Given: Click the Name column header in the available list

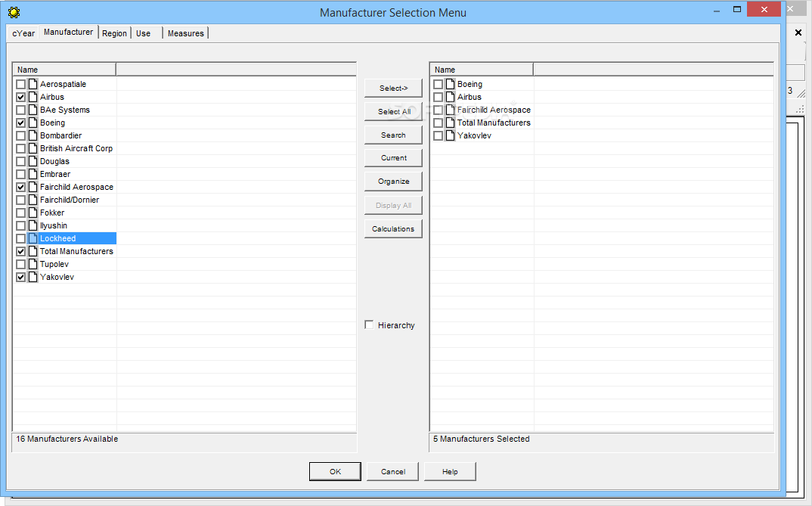Looking at the screenshot, I should pos(64,70).
